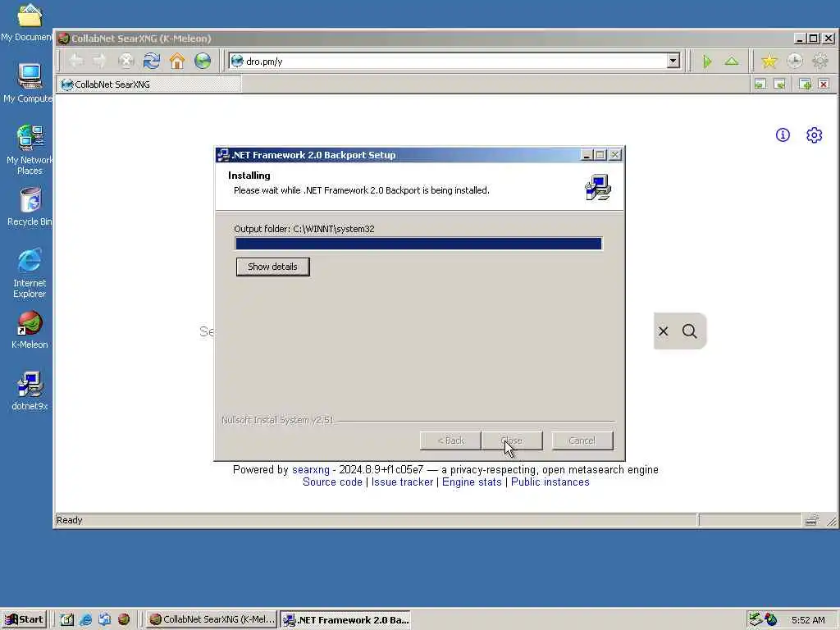Launch Internet Explorer from quick launch
This screenshot has width=840, height=630.
[x=85, y=619]
